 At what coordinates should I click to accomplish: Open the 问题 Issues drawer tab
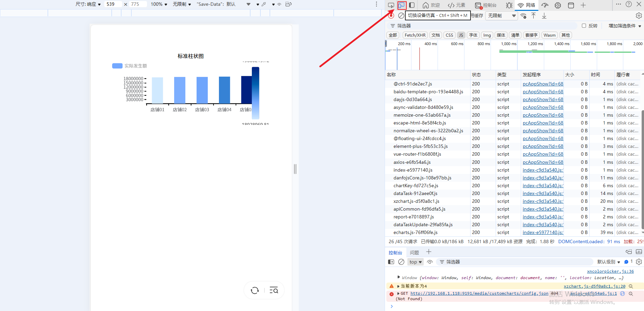pyautogui.click(x=414, y=253)
